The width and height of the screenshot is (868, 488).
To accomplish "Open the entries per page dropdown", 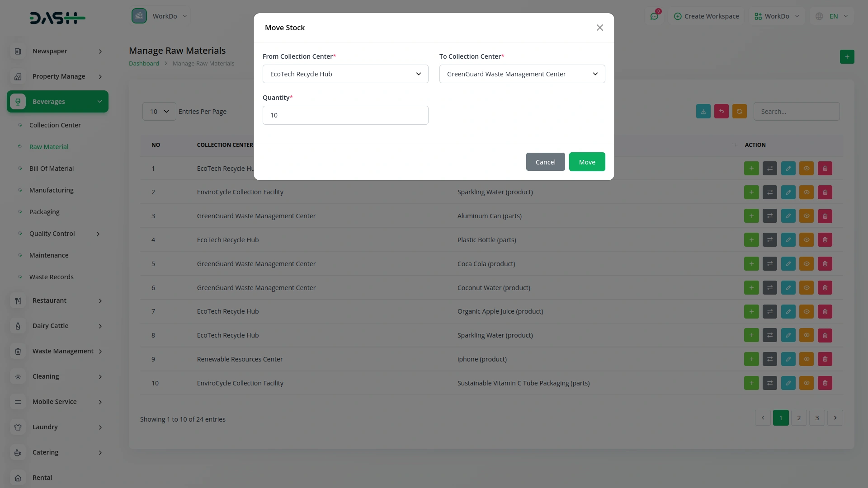I will pos(159,112).
